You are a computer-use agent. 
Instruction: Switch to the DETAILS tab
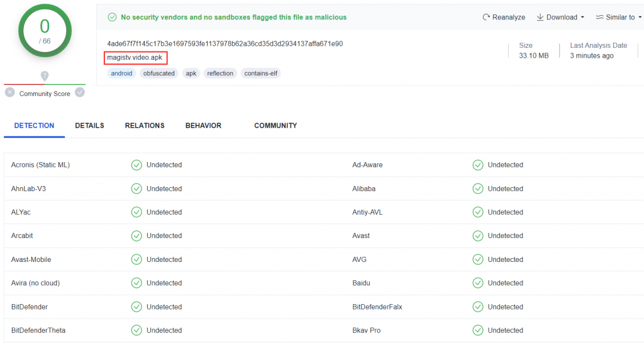pos(89,126)
